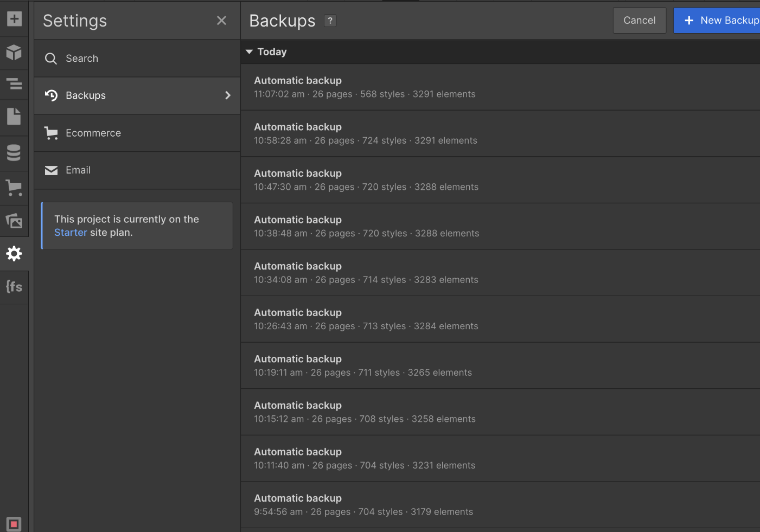Select the 11:07:02 am automatic backup
Image resolution: width=760 pixels, height=532 pixels.
[x=380, y=87]
